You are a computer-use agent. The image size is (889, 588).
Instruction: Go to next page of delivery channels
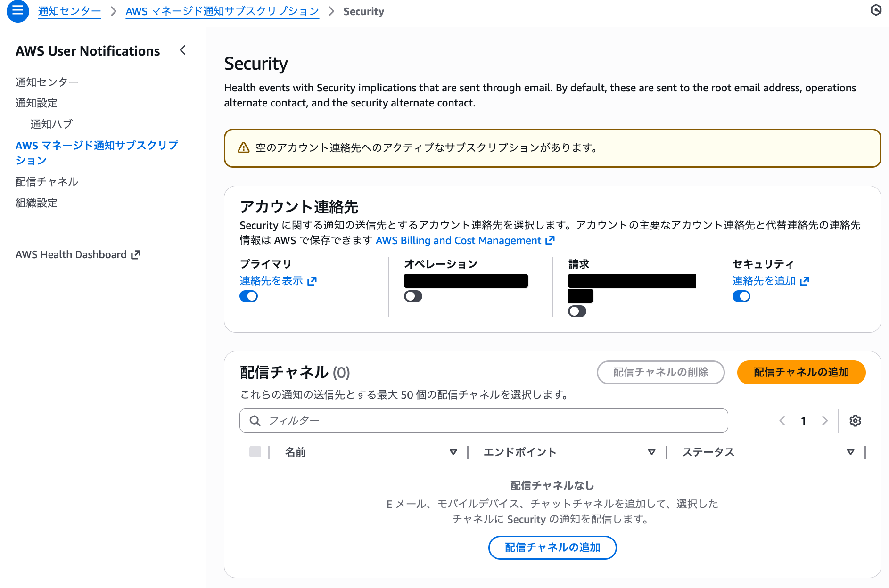tap(824, 421)
